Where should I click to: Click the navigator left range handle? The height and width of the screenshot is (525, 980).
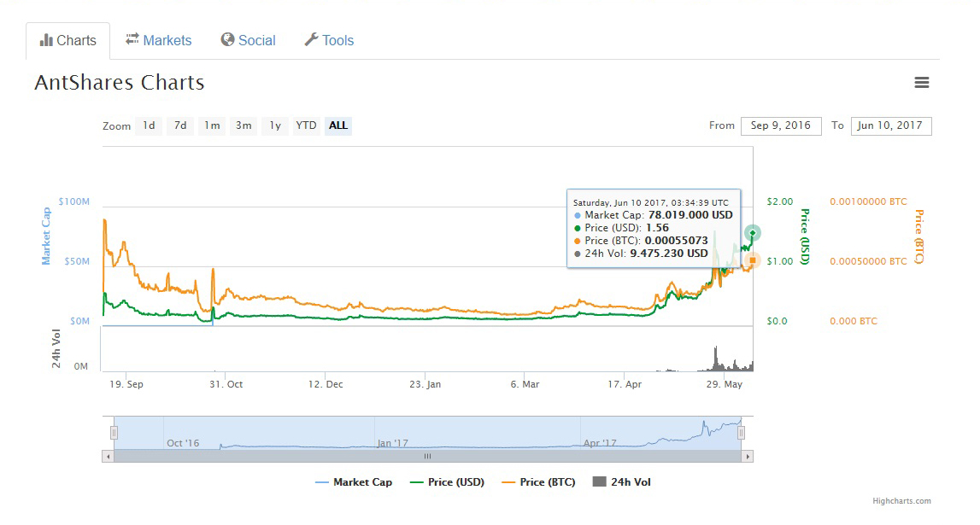(x=114, y=433)
